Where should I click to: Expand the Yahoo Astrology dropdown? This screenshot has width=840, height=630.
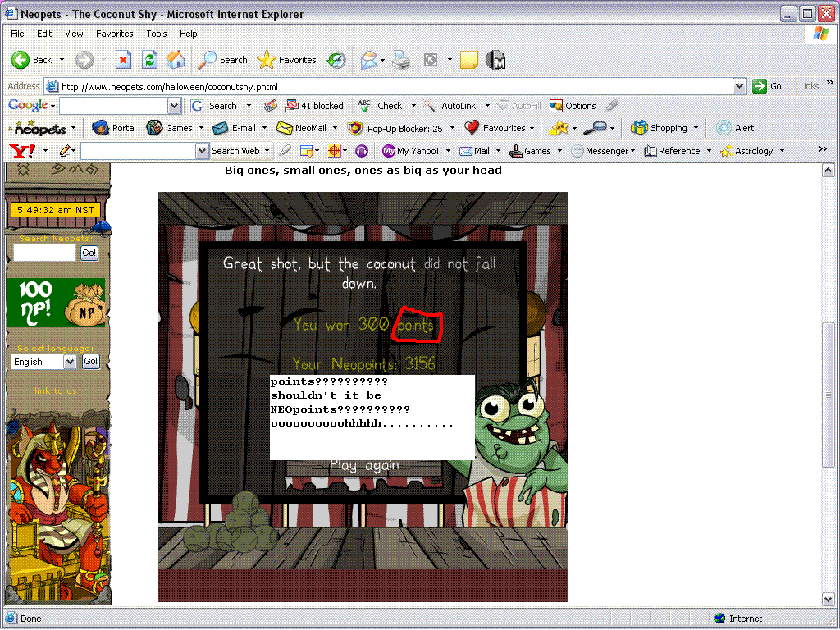(782, 151)
